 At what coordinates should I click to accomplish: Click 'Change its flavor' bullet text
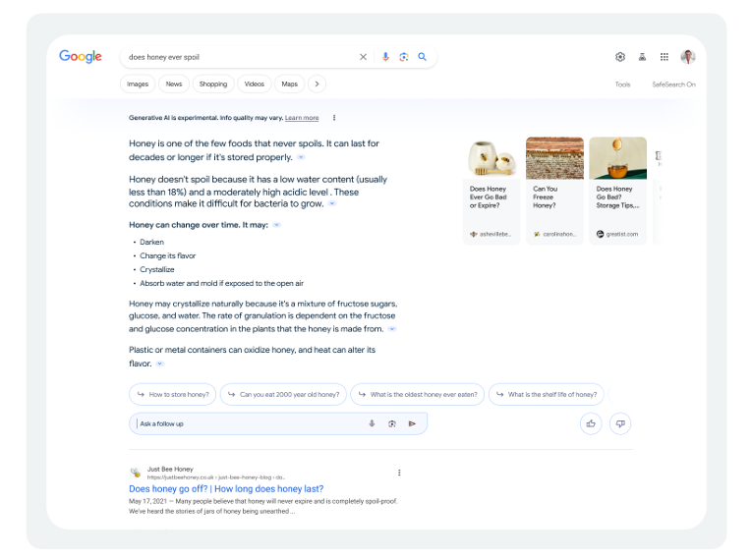coord(167,255)
